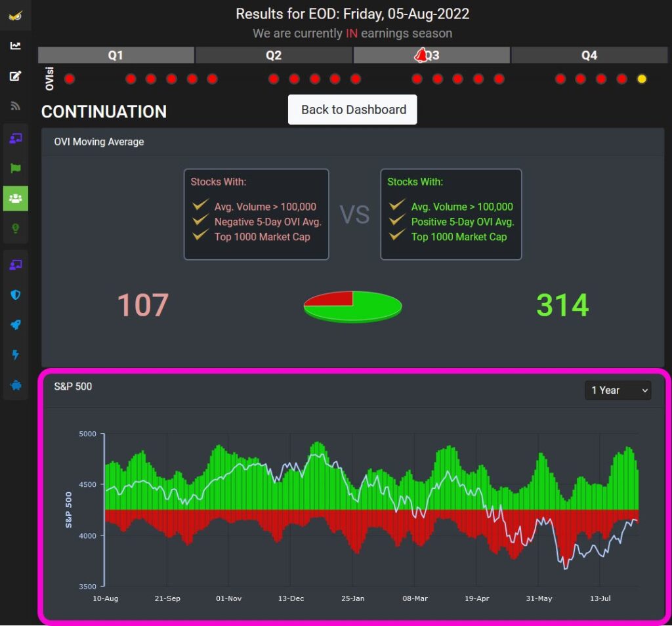Click the green flag sidebar icon

point(15,168)
